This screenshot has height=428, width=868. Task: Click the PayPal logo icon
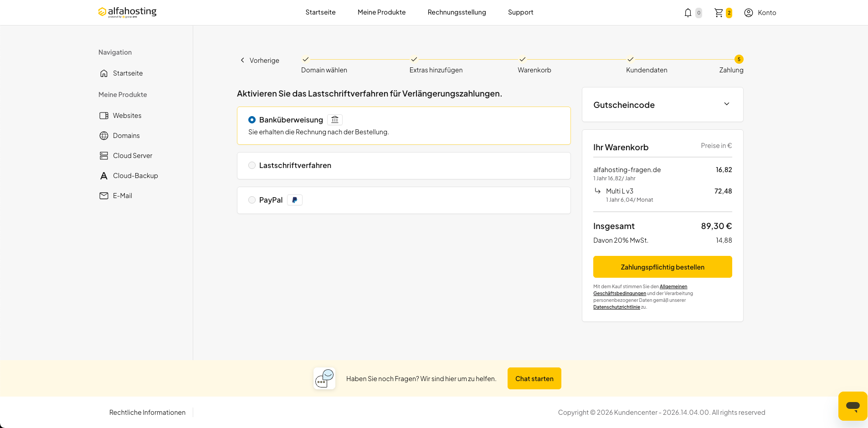295,200
